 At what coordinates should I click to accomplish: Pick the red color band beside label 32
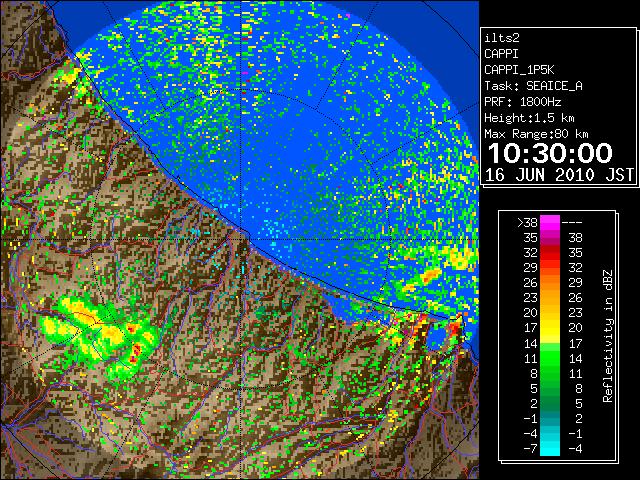point(550,252)
